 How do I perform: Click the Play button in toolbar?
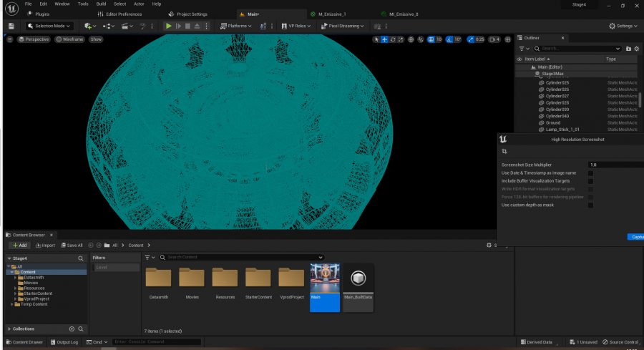pos(168,26)
